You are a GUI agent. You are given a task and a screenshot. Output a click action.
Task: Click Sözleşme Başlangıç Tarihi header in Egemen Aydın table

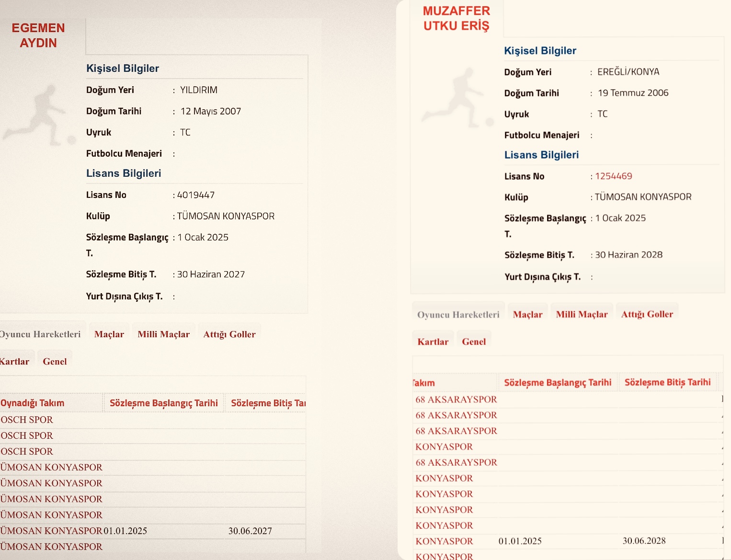[x=164, y=403]
